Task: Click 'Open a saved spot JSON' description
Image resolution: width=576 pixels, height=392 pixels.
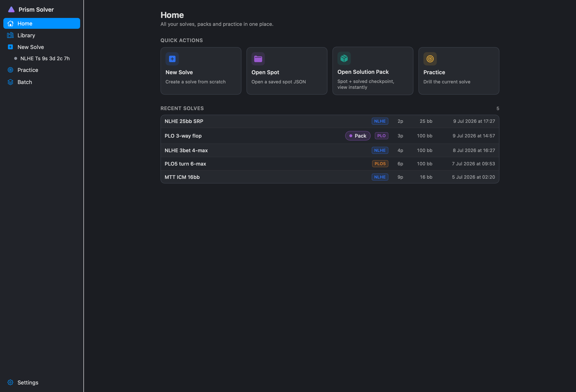Action: pos(279,82)
